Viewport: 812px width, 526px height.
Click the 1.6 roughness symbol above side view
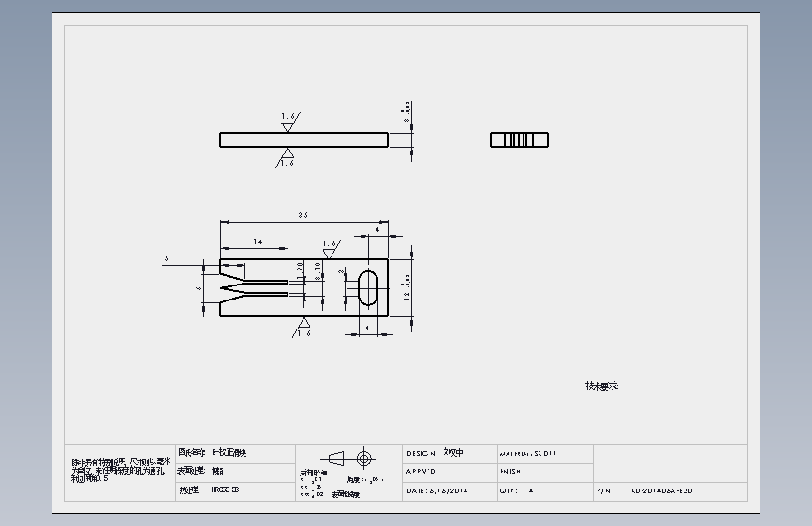(x=289, y=123)
